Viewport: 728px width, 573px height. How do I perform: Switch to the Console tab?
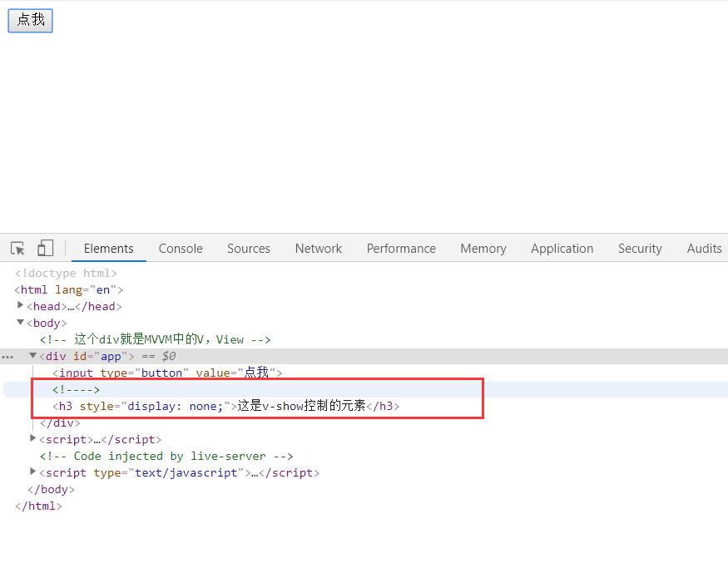pos(181,249)
